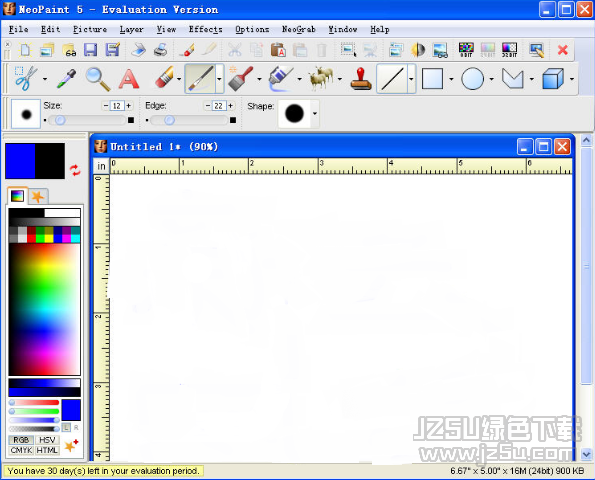Click the brush Size slider

click(87, 120)
